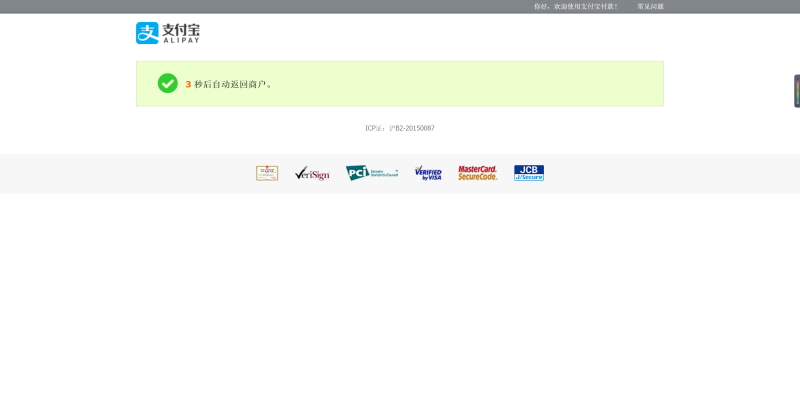Open the 常见问题 FAQ link
The height and width of the screenshot is (418, 800).
coord(650,7)
